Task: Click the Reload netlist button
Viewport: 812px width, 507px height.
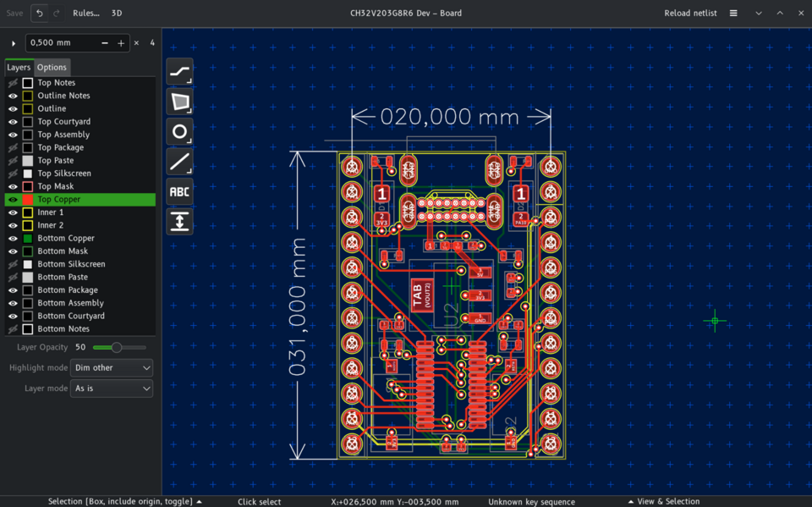Action: point(690,13)
